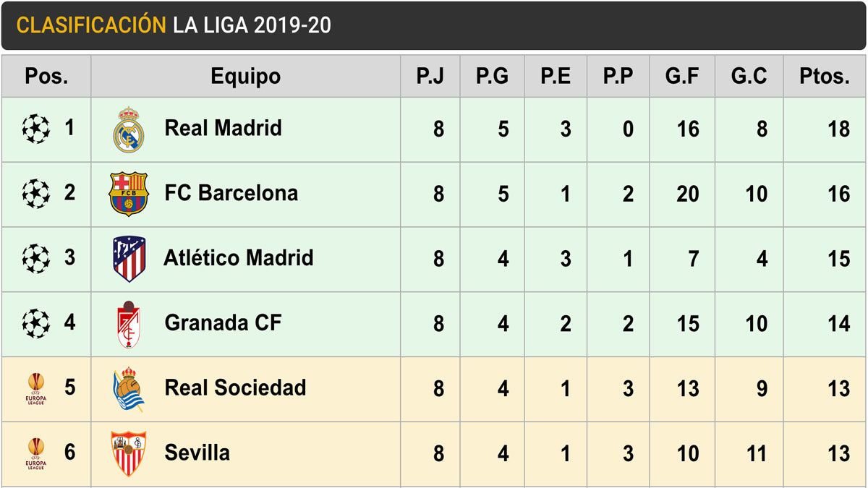Click the Clasificación La Liga 2019-20 title
Image resolution: width=868 pixels, height=488 pixels.
click(174, 25)
